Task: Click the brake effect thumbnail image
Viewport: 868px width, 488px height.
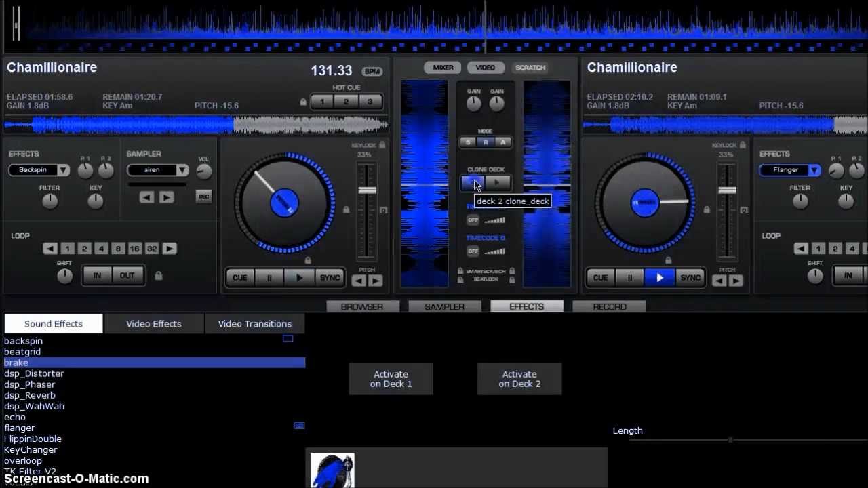Action: [x=332, y=470]
